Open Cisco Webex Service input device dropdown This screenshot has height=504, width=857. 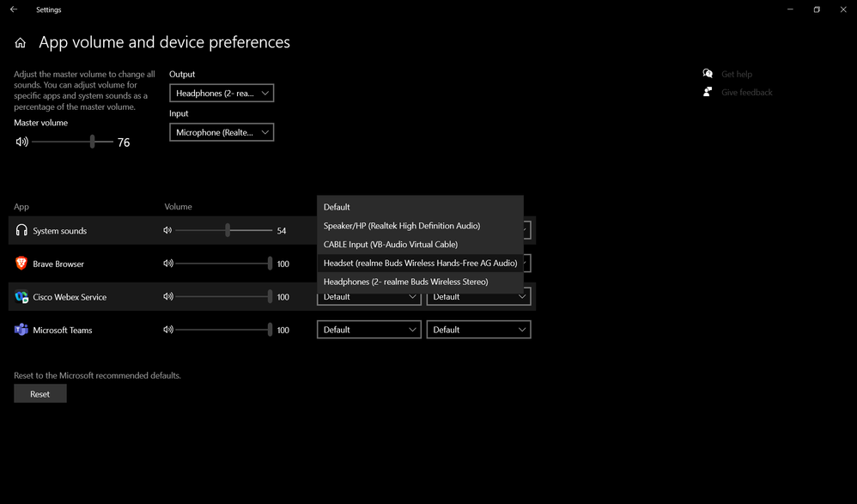[x=478, y=299]
